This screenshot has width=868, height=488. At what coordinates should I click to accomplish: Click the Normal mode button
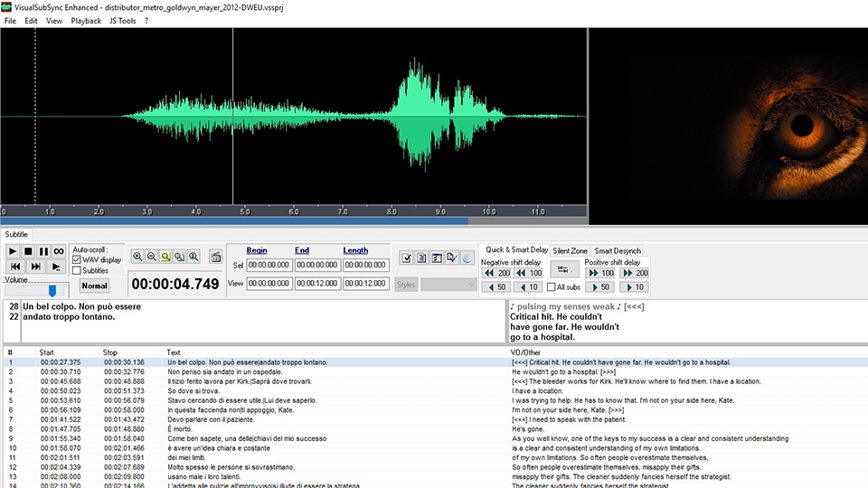[94, 286]
